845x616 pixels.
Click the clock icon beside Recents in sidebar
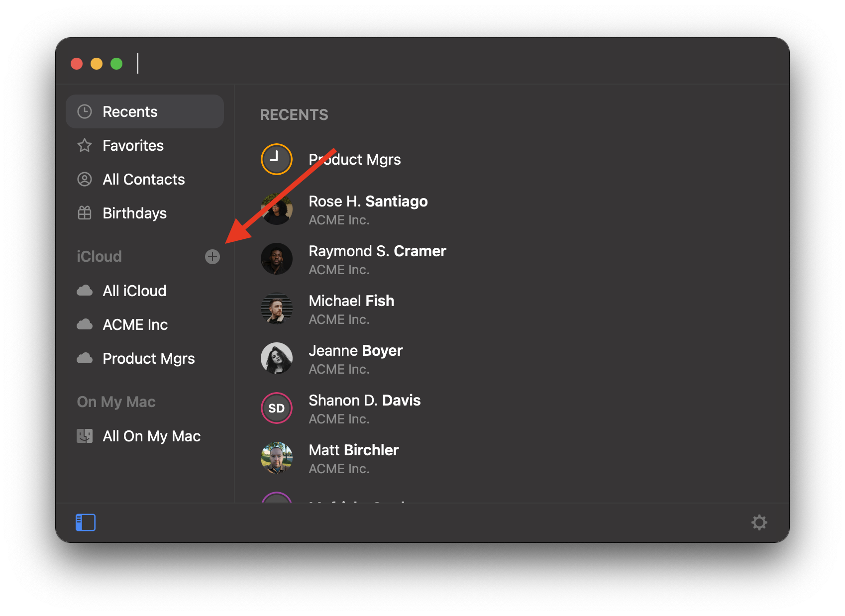pos(85,111)
